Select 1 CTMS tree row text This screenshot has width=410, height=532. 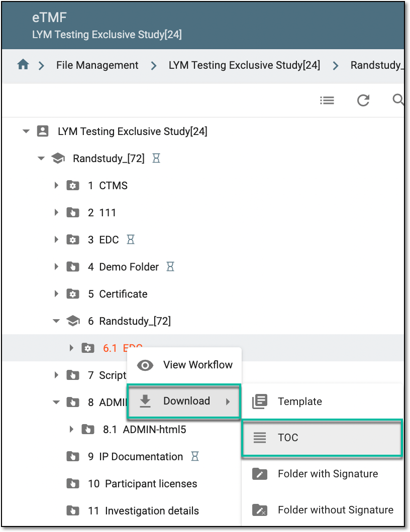pyautogui.click(x=108, y=186)
